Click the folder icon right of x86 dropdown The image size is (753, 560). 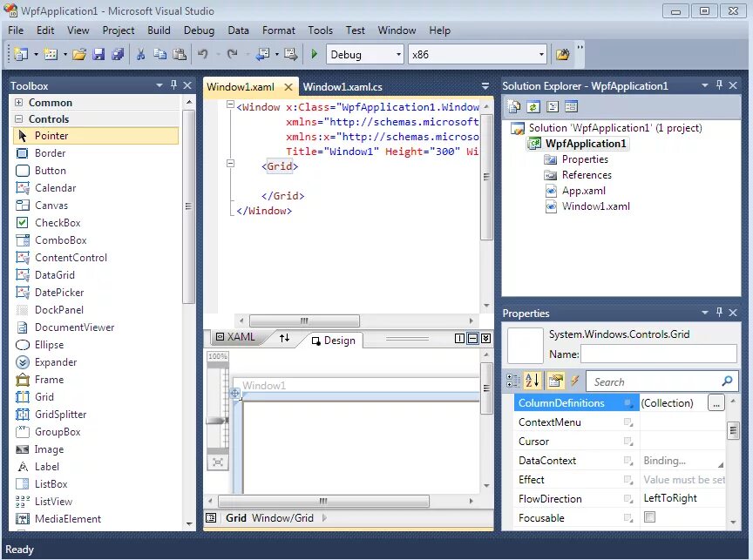562,54
